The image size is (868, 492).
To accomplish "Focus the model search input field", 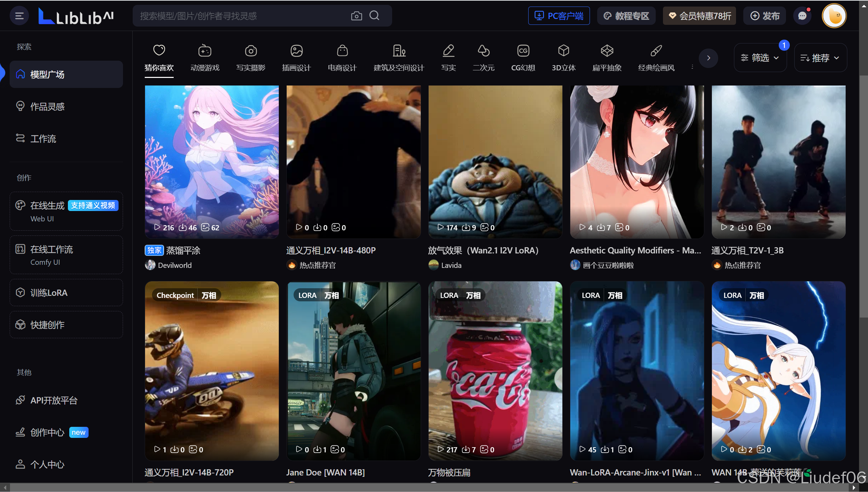I will [x=241, y=16].
